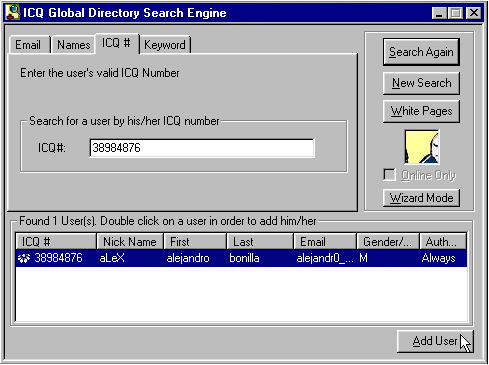Click first name alejandro in results
The width and height of the screenshot is (489, 365).
188,258
